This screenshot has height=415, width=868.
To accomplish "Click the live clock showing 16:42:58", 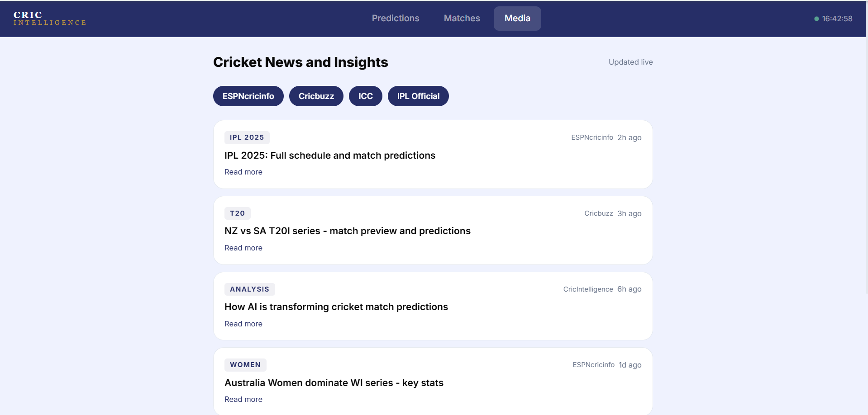I will click(x=837, y=19).
